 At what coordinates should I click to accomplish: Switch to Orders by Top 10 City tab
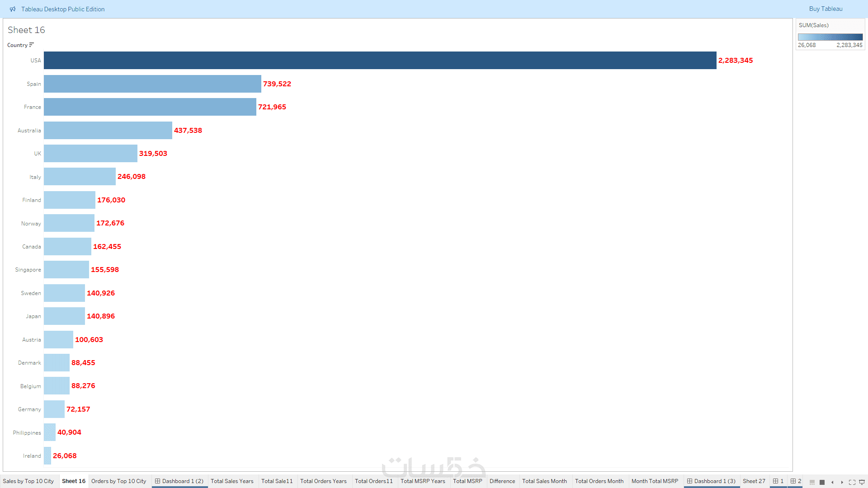(x=118, y=481)
